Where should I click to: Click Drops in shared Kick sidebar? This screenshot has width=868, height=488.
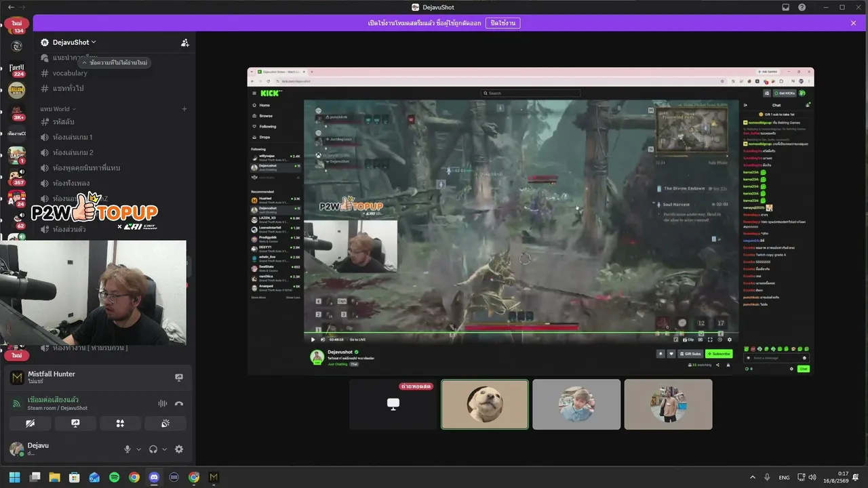coord(264,137)
